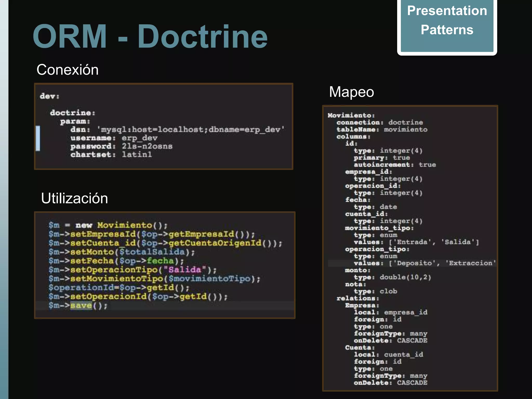
Task: Click the setOperacionTipo("Salida") line
Action: coord(132,270)
